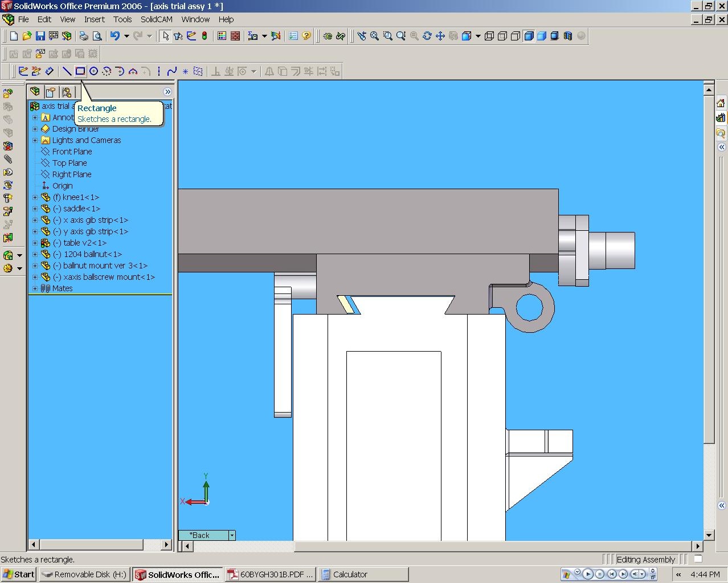Select the Rectangle sketch tool
This screenshot has width=728, height=583.
pos(80,71)
